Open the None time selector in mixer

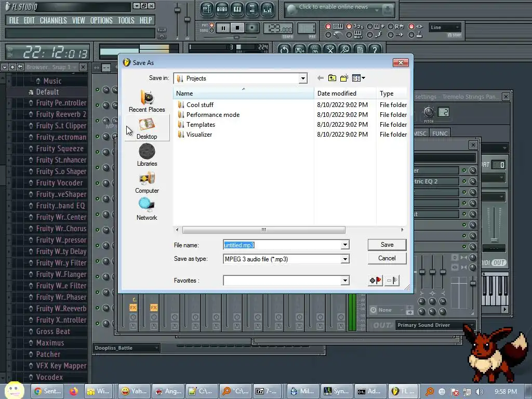[387, 310]
